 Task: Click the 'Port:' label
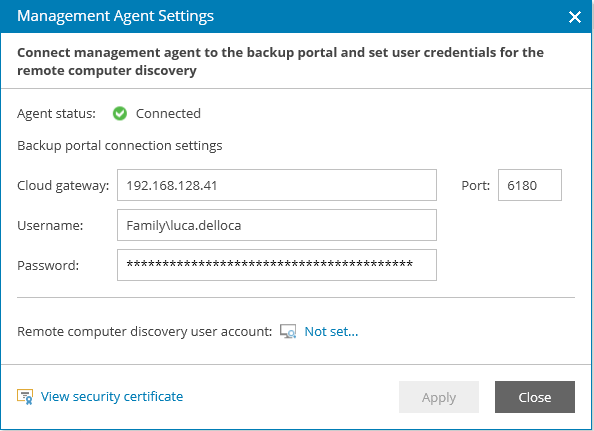[x=475, y=186]
